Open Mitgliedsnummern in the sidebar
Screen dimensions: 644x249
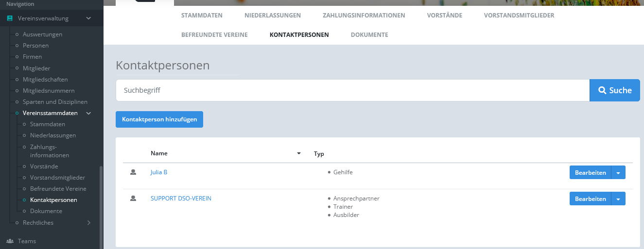click(49, 91)
